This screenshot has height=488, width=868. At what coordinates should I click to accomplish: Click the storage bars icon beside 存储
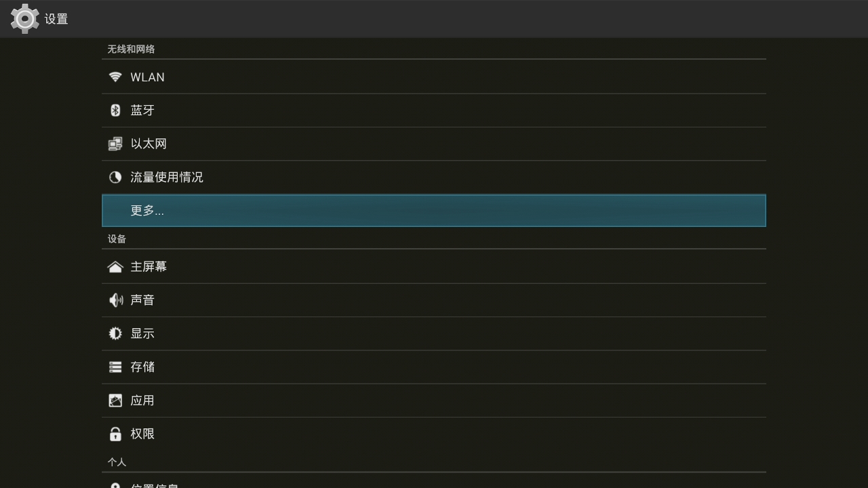coord(115,367)
